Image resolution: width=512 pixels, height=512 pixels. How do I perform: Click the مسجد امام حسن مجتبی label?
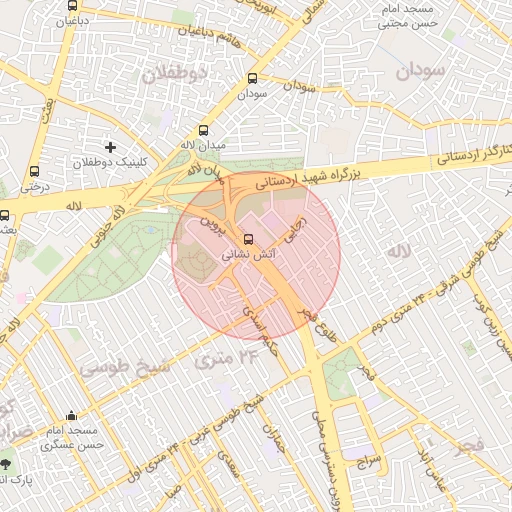(x=407, y=16)
